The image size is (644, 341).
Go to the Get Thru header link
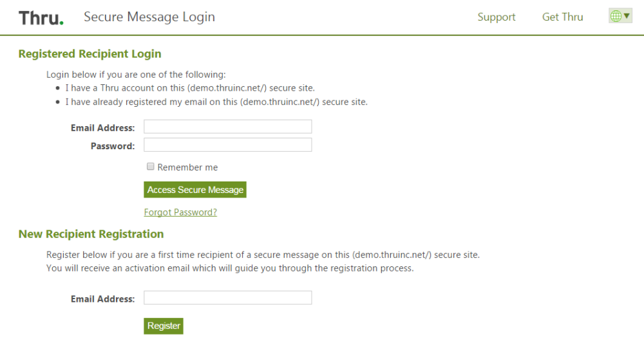click(x=562, y=17)
